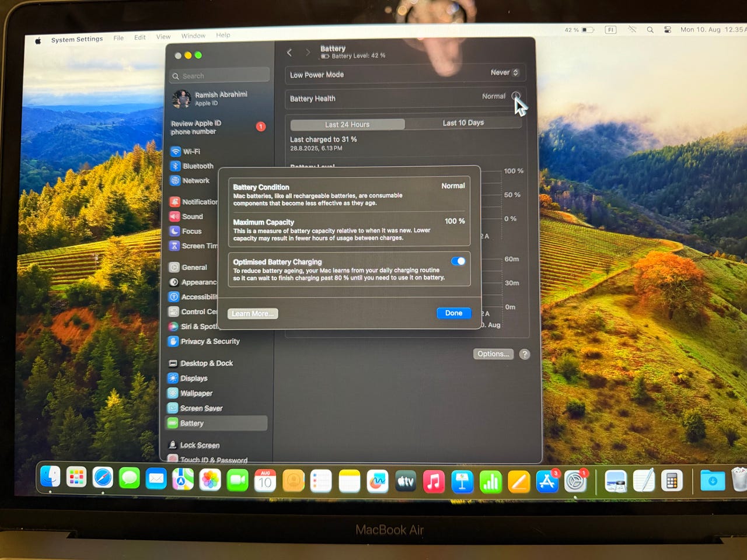Click Done to close the battery health dialog

tap(453, 313)
